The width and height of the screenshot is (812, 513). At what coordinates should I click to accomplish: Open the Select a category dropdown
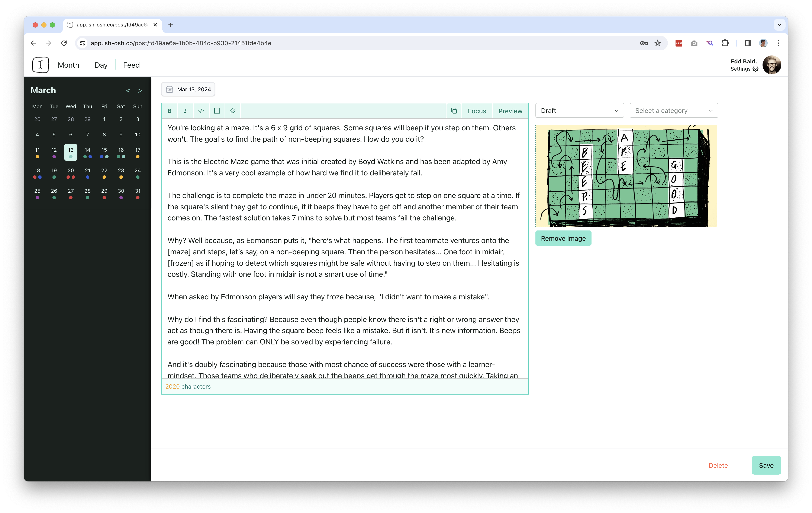[x=673, y=110]
